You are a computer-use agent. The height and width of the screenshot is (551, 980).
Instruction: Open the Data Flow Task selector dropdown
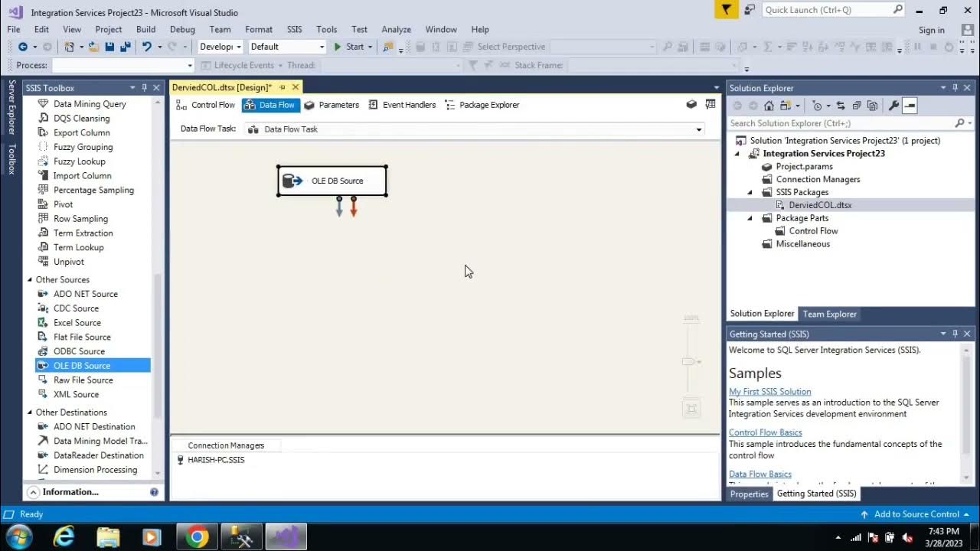(475, 129)
